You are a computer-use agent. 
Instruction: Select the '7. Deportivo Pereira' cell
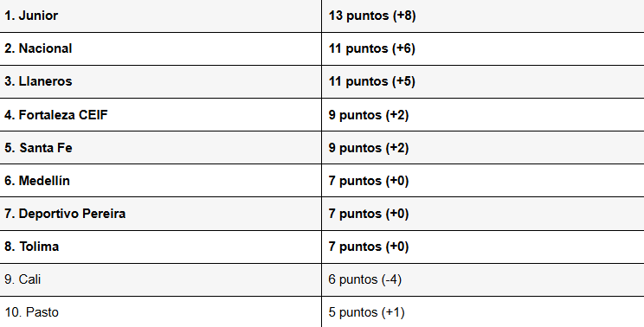pyautogui.click(x=161, y=214)
